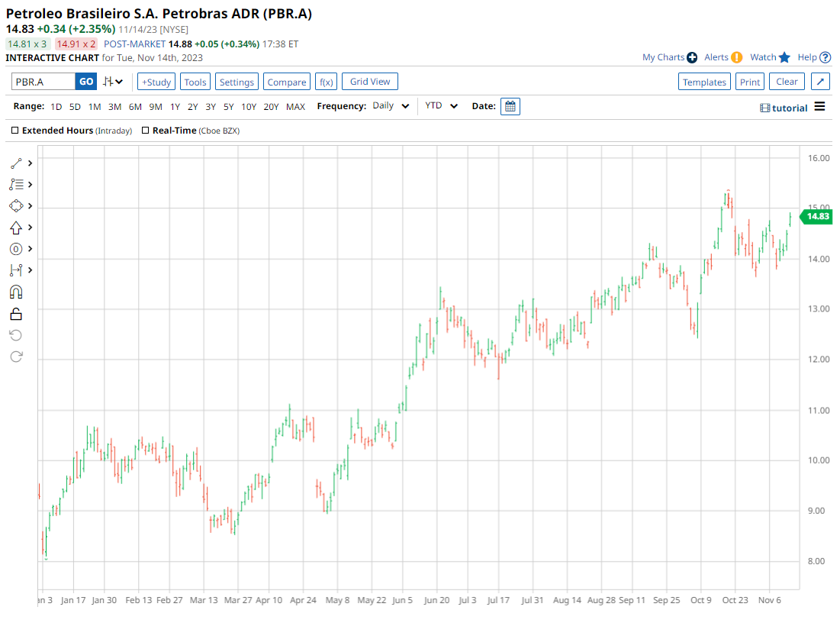Set the range to 1Y
This screenshot has width=840, height=623.
175,107
